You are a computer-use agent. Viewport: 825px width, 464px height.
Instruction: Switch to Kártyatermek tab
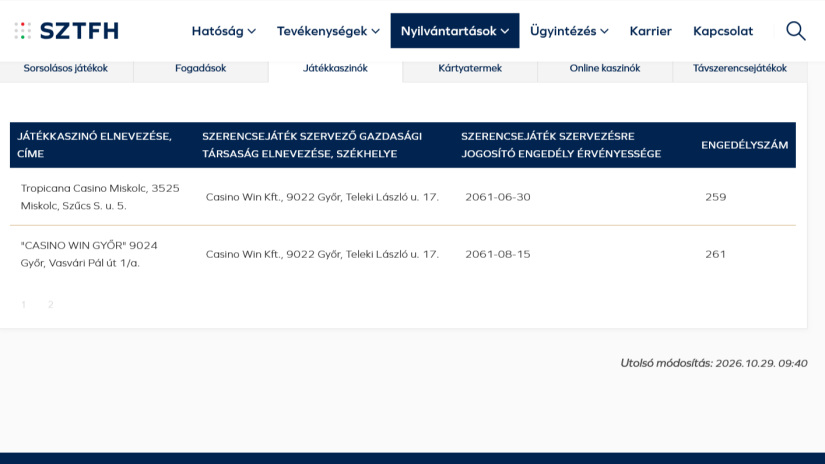[x=470, y=68]
